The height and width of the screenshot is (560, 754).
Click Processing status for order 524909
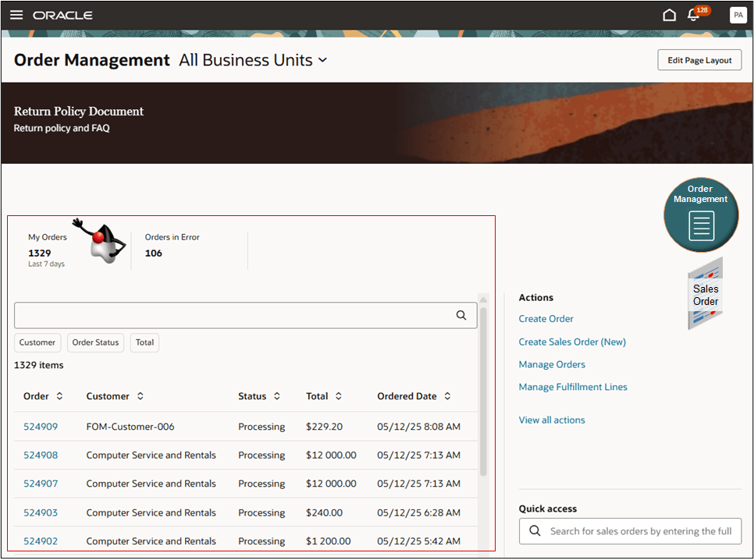coord(261,427)
